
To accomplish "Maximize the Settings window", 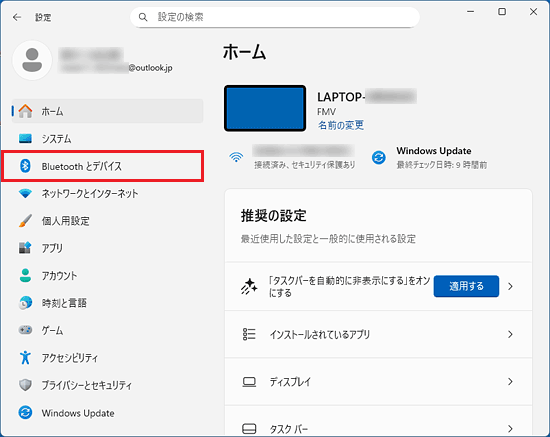I will tap(502, 12).
